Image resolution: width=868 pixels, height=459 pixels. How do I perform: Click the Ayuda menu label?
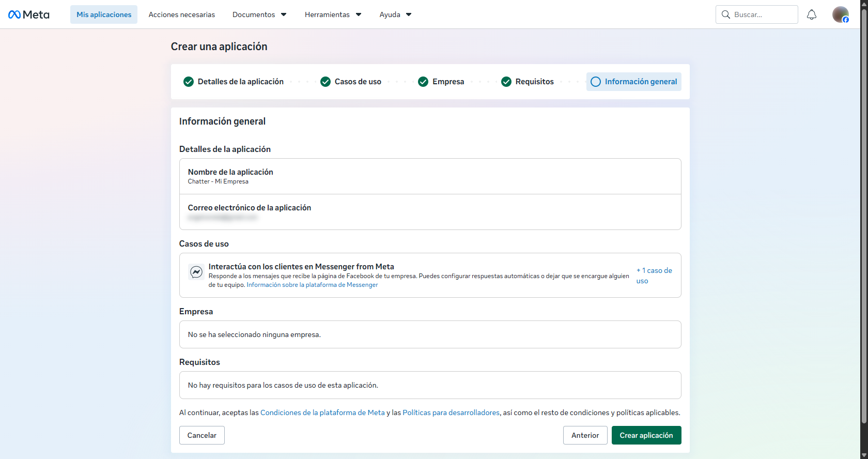point(390,14)
